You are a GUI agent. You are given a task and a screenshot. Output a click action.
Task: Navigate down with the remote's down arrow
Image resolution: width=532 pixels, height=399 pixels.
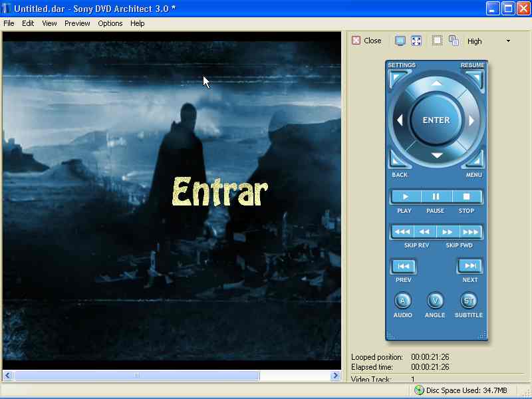point(437,156)
